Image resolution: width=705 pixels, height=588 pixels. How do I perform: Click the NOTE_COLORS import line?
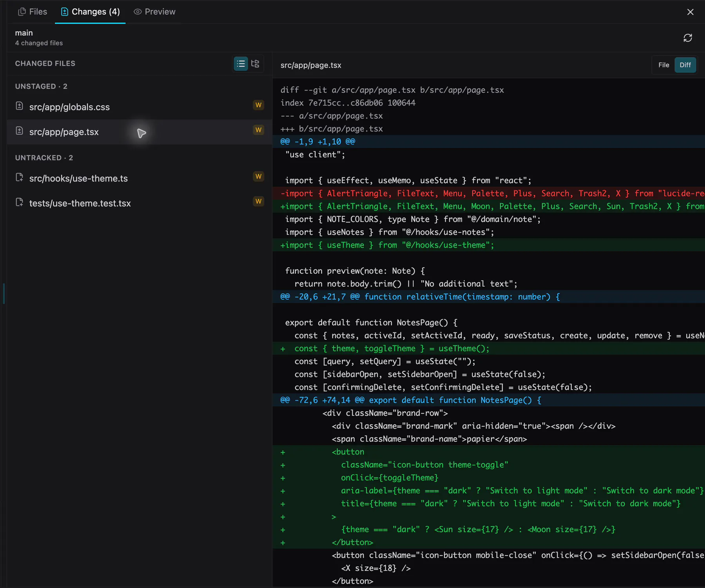point(489,219)
